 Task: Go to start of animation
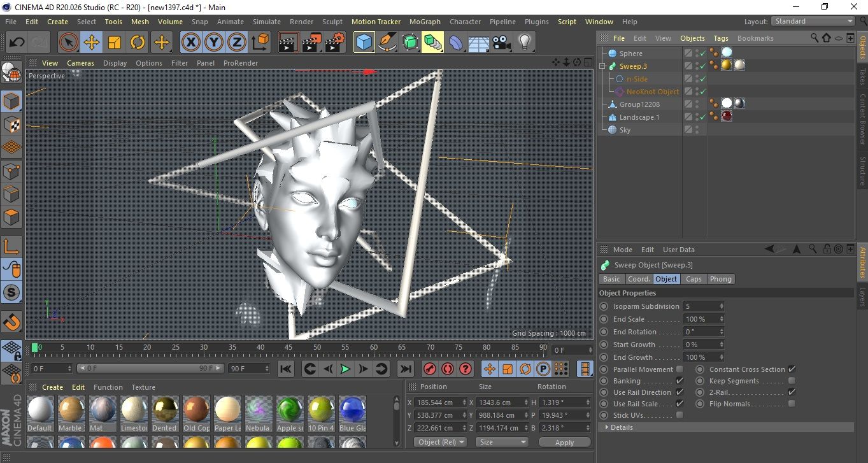[286, 369]
